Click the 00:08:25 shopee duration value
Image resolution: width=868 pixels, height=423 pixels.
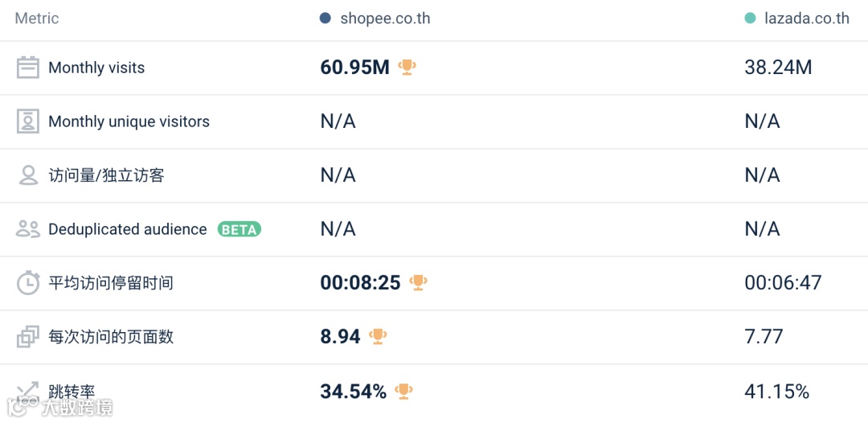[360, 283]
